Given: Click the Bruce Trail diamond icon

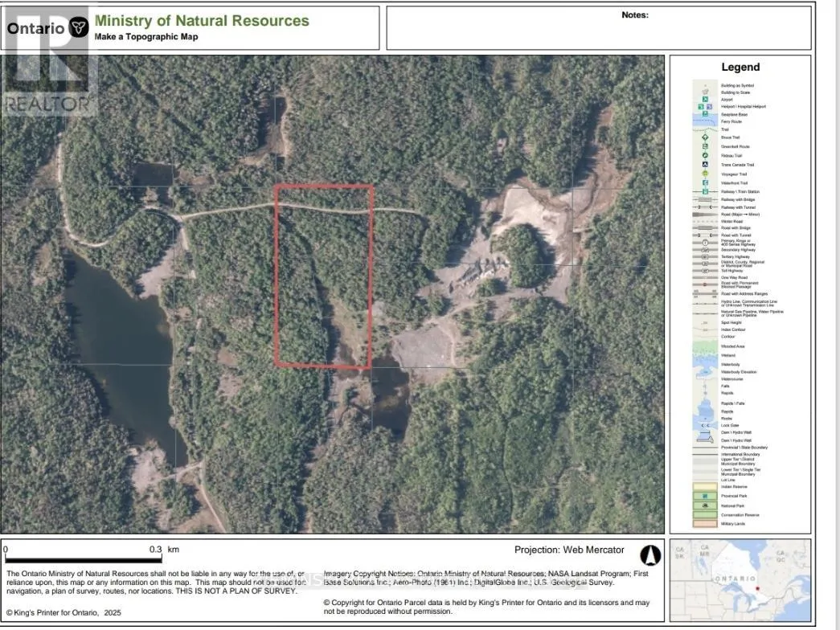Looking at the screenshot, I should (705, 137).
